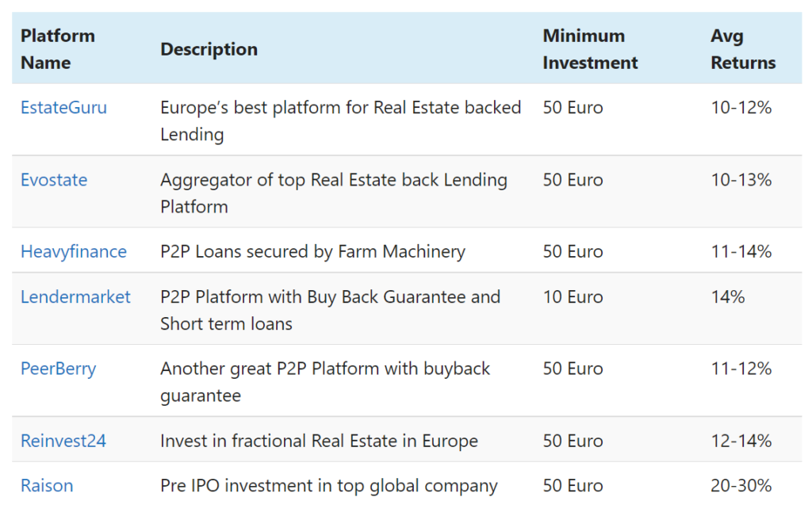
Task: Select the Minimum Investment column header
Action: pos(590,49)
